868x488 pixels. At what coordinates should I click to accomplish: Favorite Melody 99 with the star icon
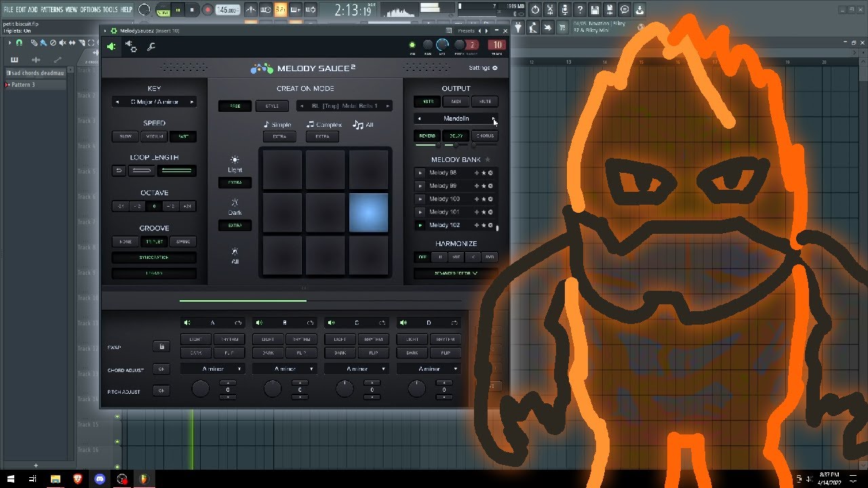tap(484, 186)
